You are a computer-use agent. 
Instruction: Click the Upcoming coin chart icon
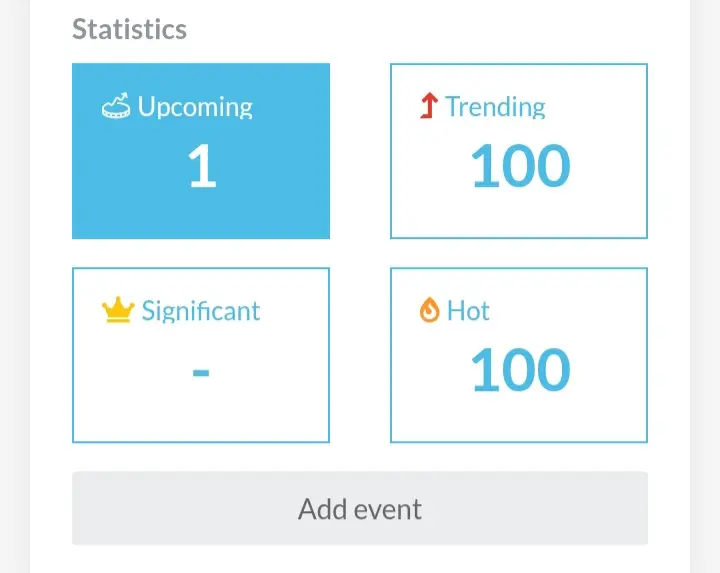[x=116, y=106]
